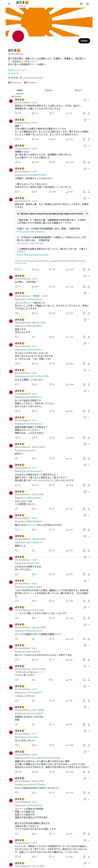Expand the "Readers added context" note arrow
This screenshot has height=868, width=98.
pos(87,214)
